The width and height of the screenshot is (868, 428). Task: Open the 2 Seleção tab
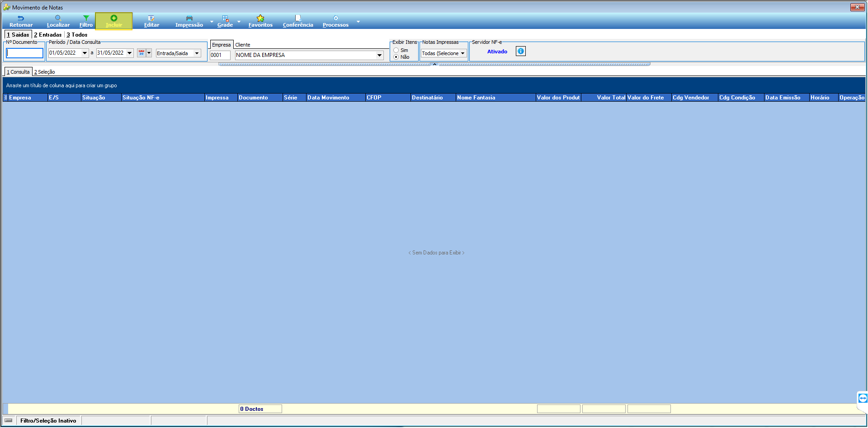(x=44, y=72)
